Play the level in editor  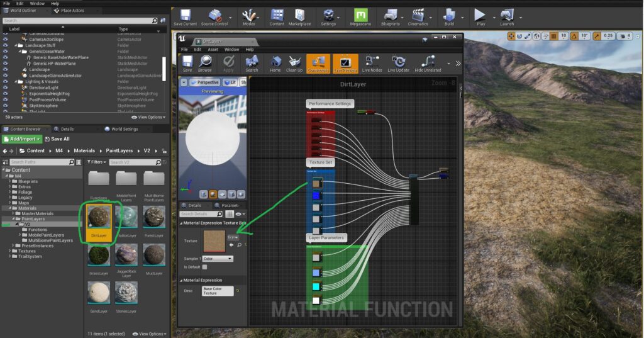click(x=480, y=18)
